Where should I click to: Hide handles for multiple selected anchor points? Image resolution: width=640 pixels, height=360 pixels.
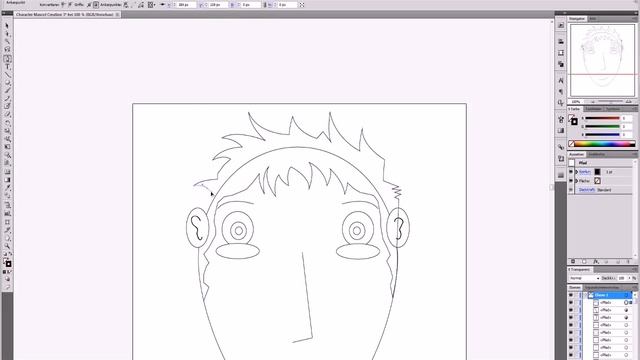pos(96,4)
